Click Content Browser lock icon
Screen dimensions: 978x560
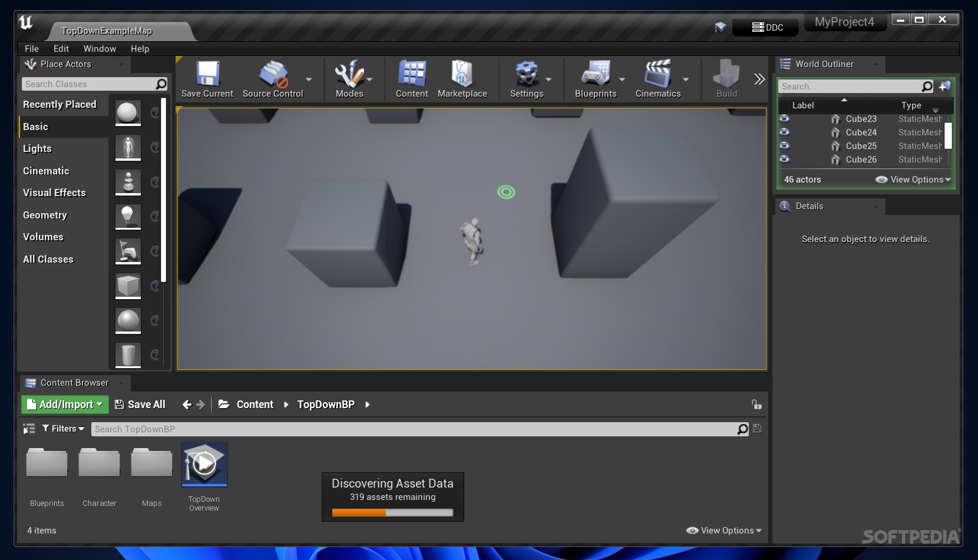tap(756, 405)
